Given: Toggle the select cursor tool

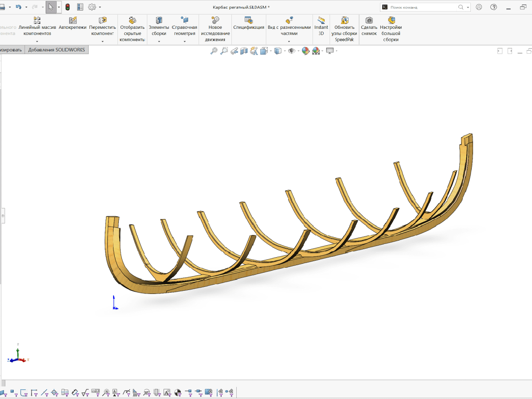Looking at the screenshot, I should (x=51, y=7).
